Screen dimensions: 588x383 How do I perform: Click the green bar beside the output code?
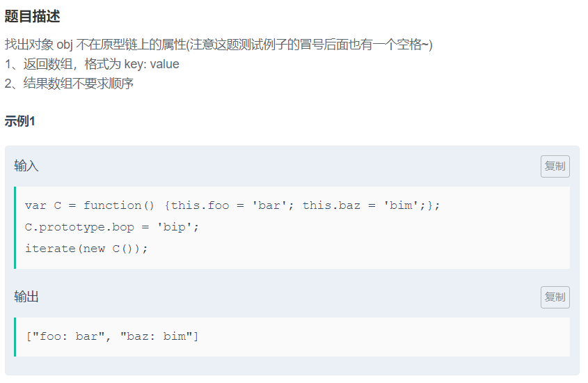15,337
